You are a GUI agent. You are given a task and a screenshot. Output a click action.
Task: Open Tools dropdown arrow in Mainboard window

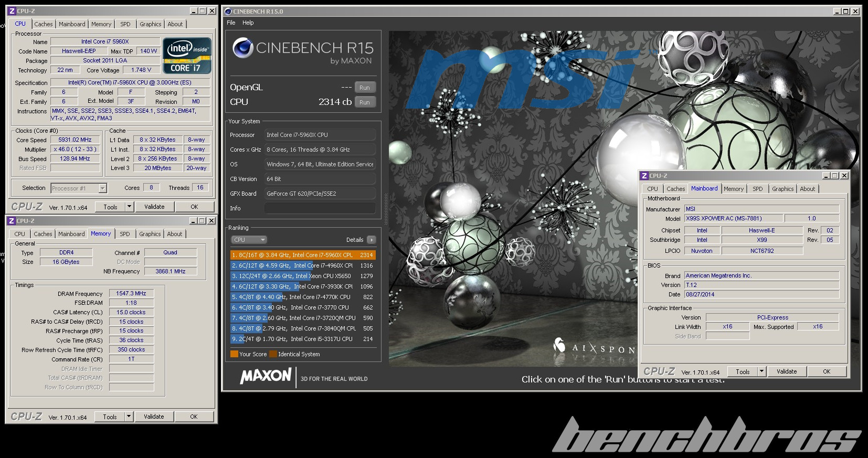761,371
